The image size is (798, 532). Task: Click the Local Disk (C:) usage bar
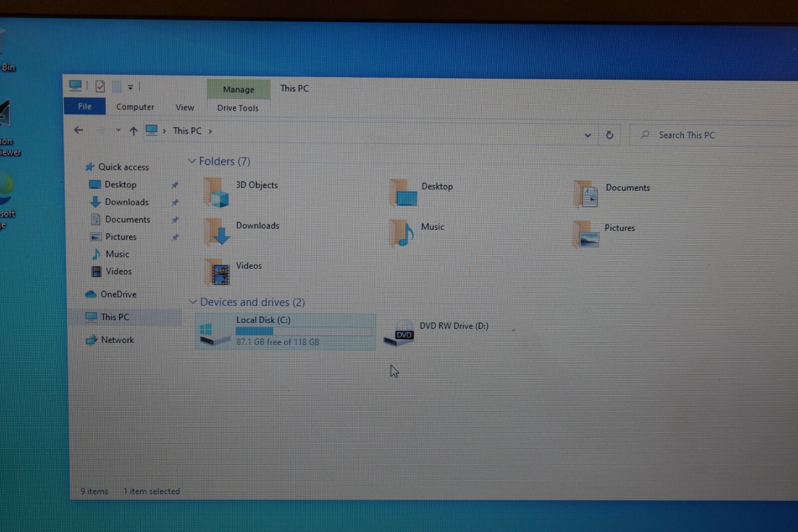pos(304,331)
